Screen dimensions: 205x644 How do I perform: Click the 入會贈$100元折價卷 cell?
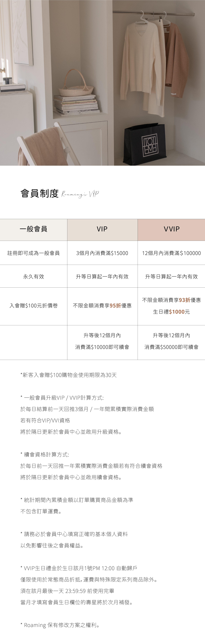click(x=33, y=306)
